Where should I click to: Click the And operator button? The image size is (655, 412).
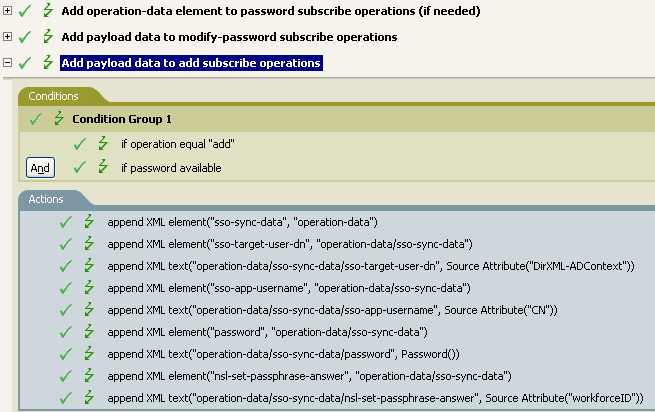(40, 168)
